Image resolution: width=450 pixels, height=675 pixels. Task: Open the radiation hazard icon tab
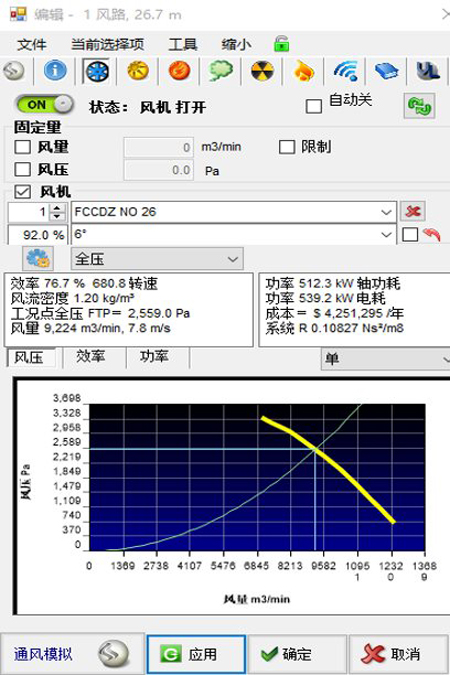coord(262,71)
